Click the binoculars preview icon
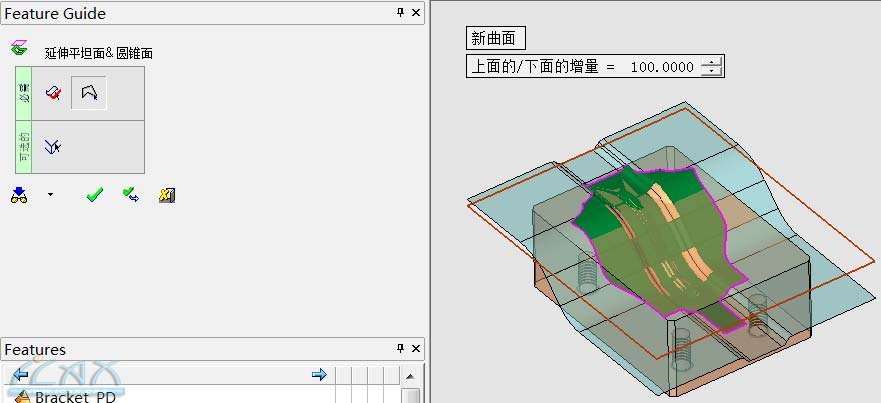 pos(19,195)
